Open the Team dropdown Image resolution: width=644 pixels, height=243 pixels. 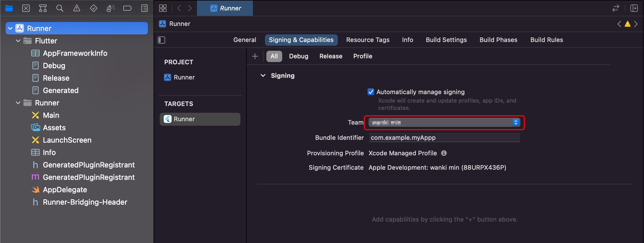pos(444,122)
